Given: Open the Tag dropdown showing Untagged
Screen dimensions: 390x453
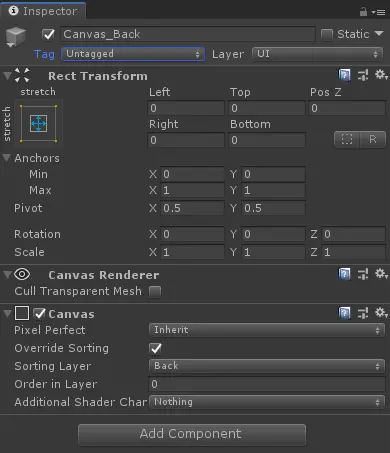Looking at the screenshot, I should tap(133, 54).
